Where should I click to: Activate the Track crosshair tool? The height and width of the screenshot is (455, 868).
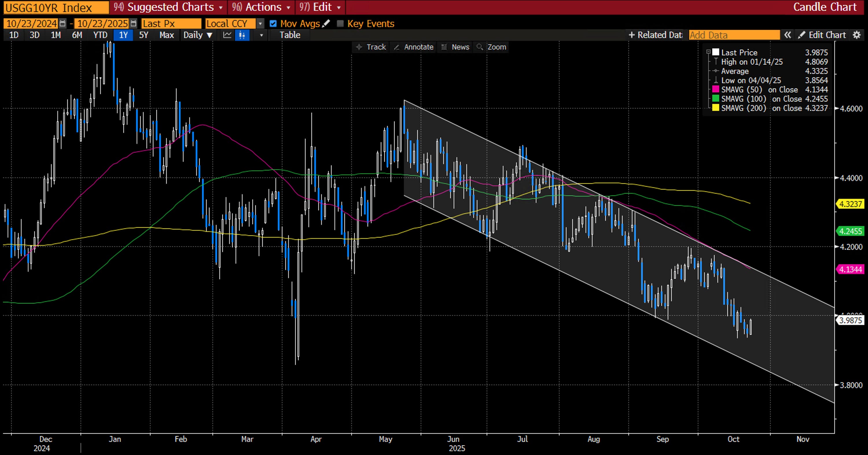[371, 47]
